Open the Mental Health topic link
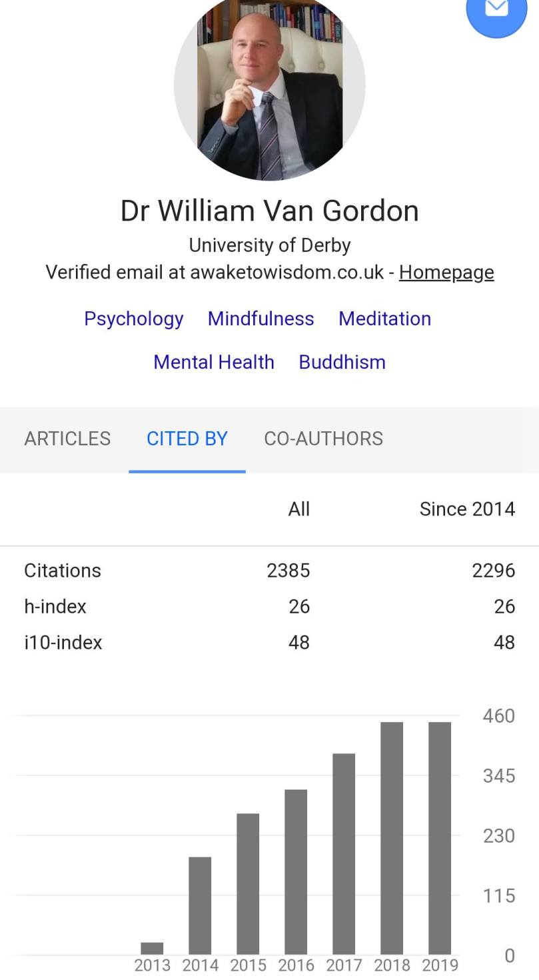Screen dimensions: 539x980 214,362
